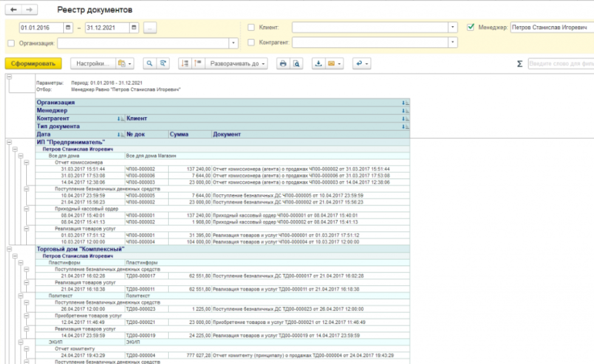Collapse the Торговый дом "Комплексный" group
This screenshot has width=594, height=364.
pyautogui.click(x=9, y=249)
